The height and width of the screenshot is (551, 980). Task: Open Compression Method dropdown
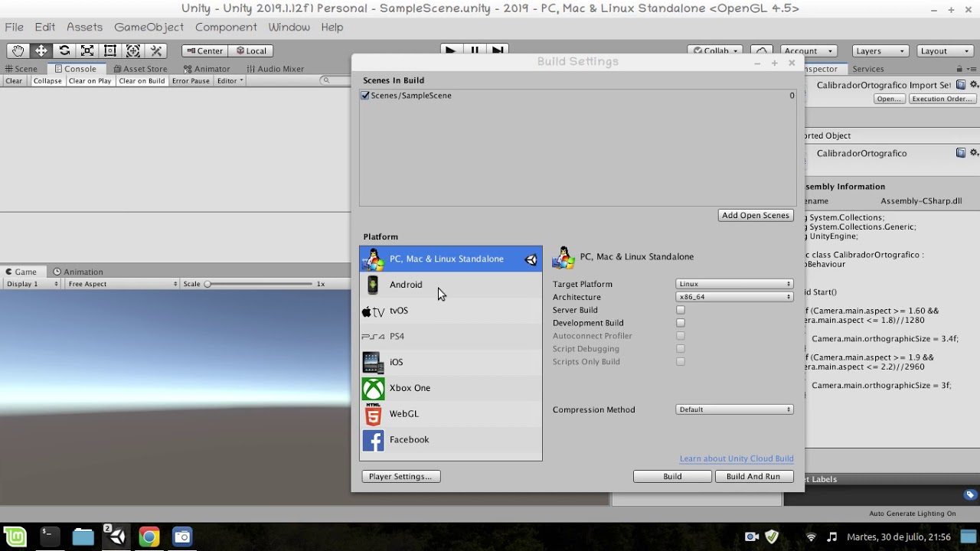point(734,409)
